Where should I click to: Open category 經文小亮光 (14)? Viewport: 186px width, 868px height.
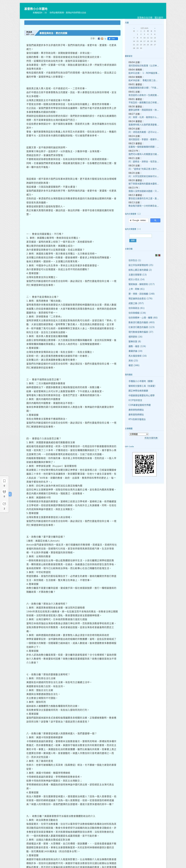(136, 279)
